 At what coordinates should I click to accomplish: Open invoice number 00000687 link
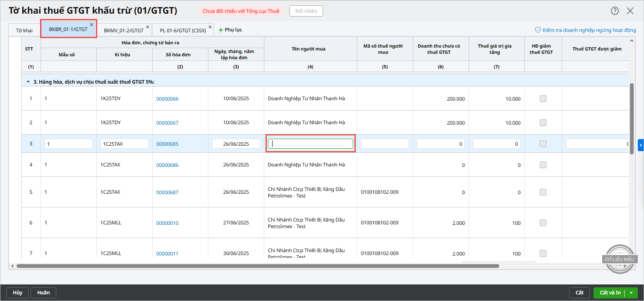click(167, 193)
